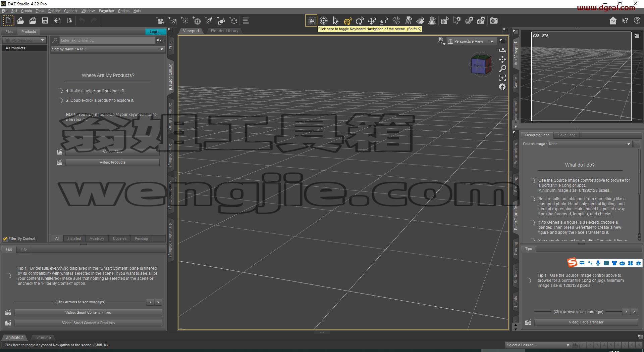The height and width of the screenshot is (352, 644).
Task: Create a new primitive shape
Action: coord(221,20)
